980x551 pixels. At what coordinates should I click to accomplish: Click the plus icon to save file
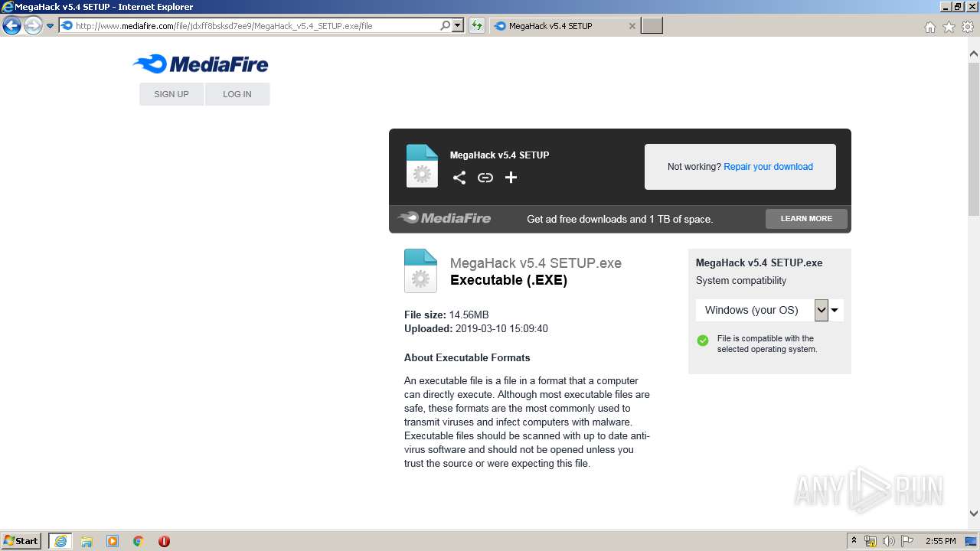[x=511, y=178]
